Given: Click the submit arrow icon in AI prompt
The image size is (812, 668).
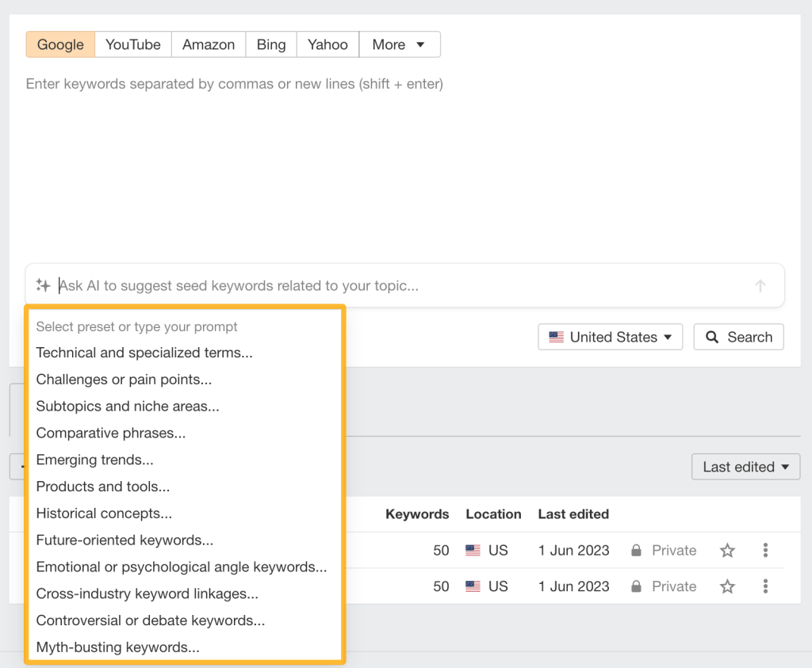Looking at the screenshot, I should (760, 286).
